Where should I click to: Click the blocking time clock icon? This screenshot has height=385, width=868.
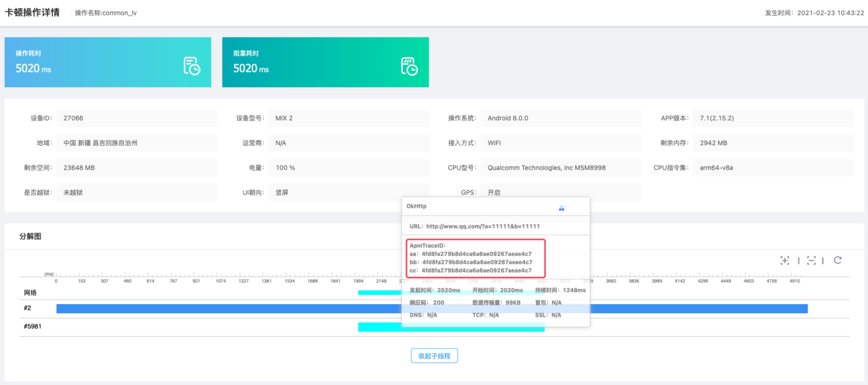point(409,66)
